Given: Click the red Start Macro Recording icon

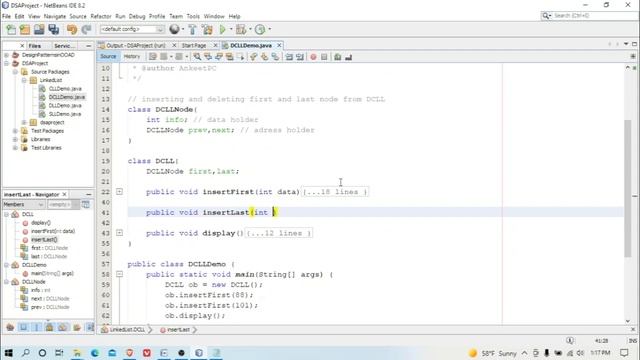Looking at the screenshot, I should pyautogui.click(x=313, y=57).
